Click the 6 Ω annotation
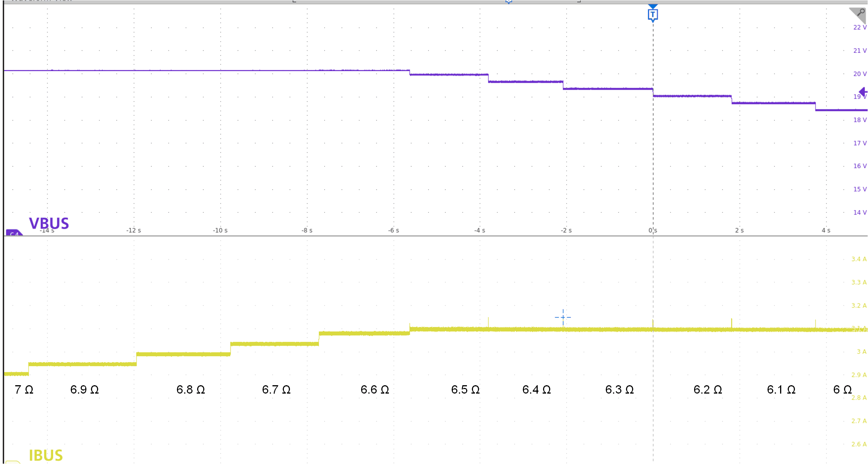This screenshot has height=464, width=868. click(843, 390)
